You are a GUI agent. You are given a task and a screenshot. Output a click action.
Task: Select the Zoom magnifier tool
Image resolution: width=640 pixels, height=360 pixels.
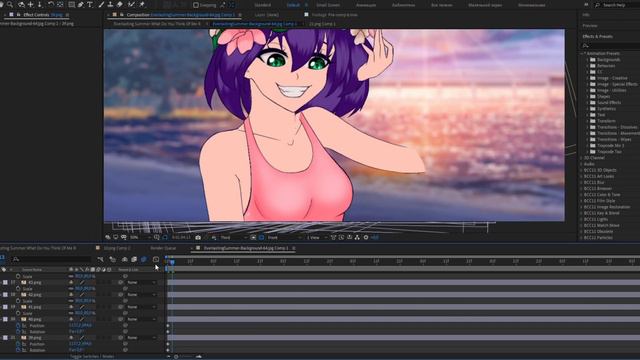point(10,4)
